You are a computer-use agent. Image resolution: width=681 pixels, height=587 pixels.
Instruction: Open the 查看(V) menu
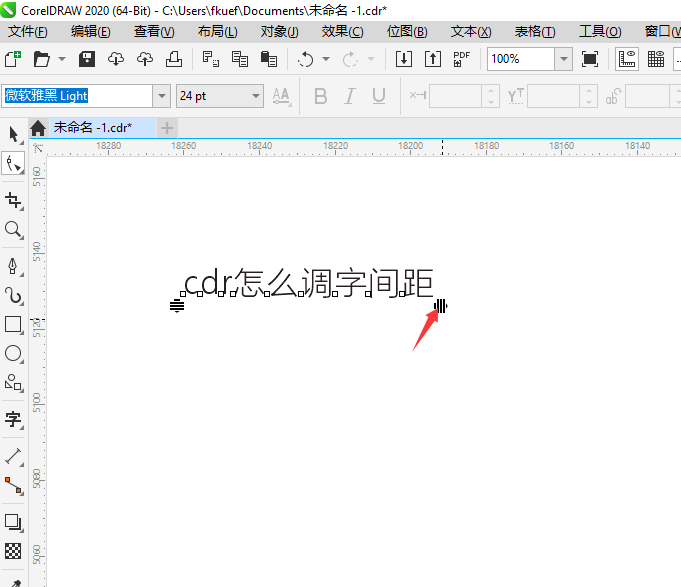(154, 32)
